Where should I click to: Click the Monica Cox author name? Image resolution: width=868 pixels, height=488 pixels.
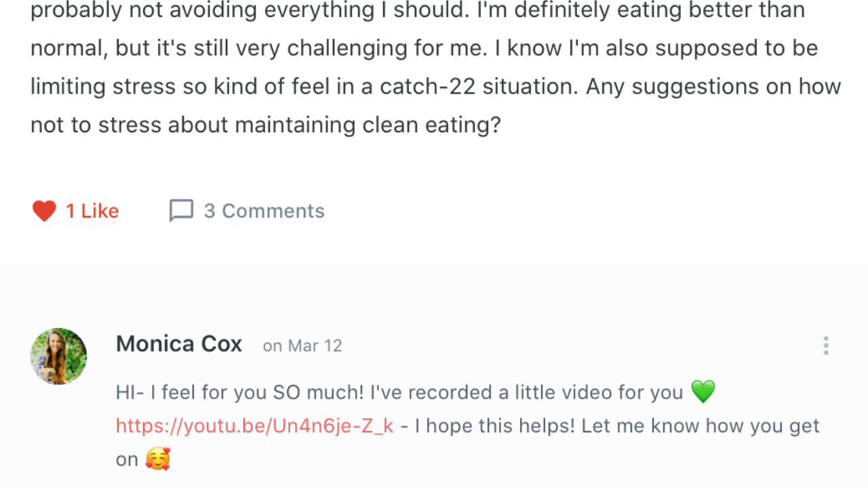point(179,344)
